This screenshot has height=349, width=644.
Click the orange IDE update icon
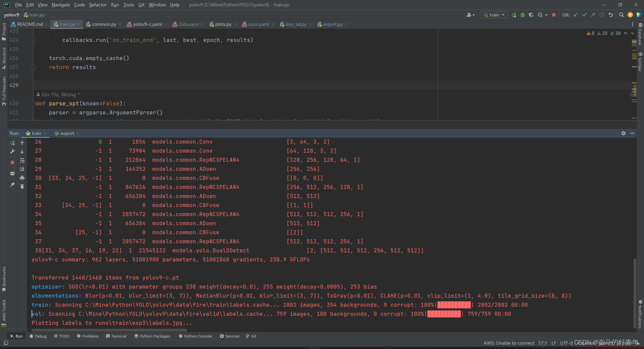630,15
